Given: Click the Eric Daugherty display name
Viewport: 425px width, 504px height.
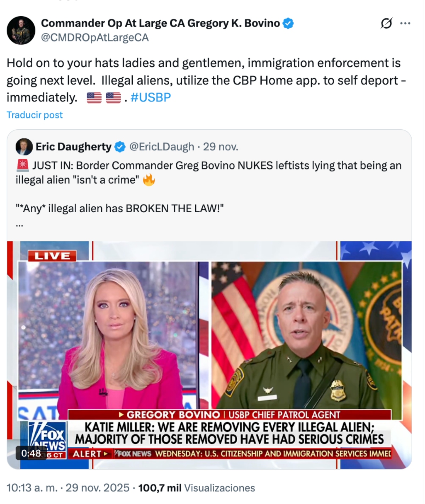Looking at the screenshot, I should point(73,147).
